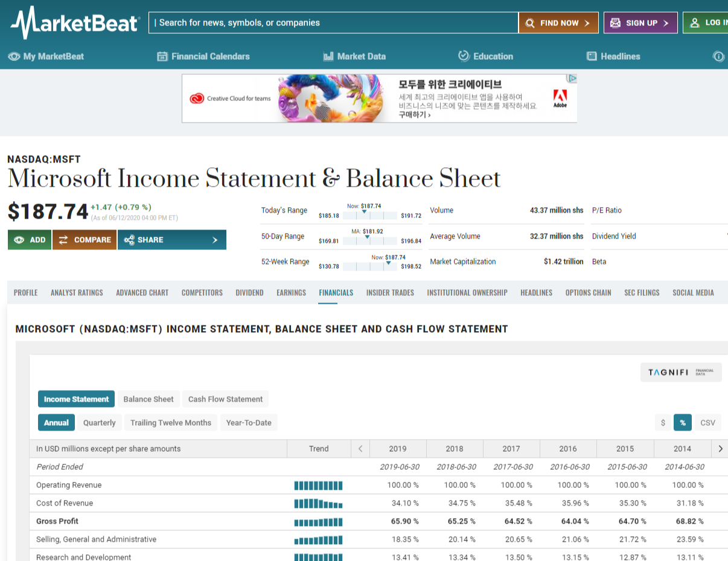The width and height of the screenshot is (728, 561).
Task: Click the checkmark icon beside Education
Action: (464, 56)
